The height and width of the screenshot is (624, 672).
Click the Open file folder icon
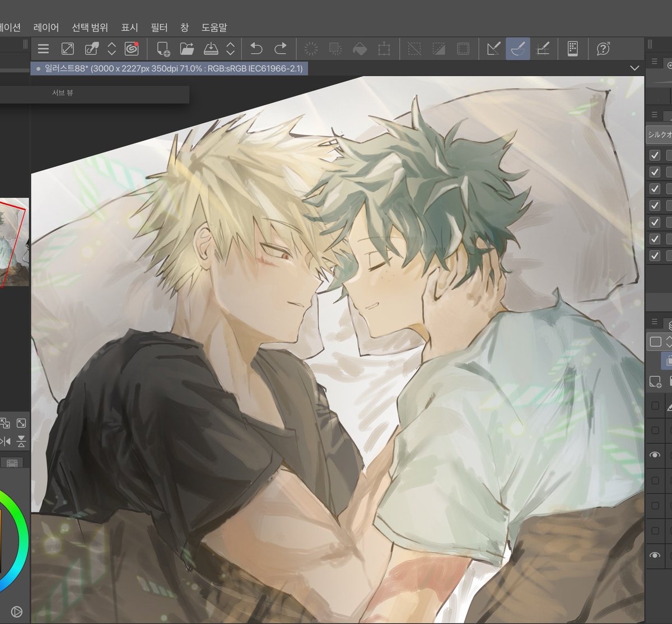[x=187, y=49]
